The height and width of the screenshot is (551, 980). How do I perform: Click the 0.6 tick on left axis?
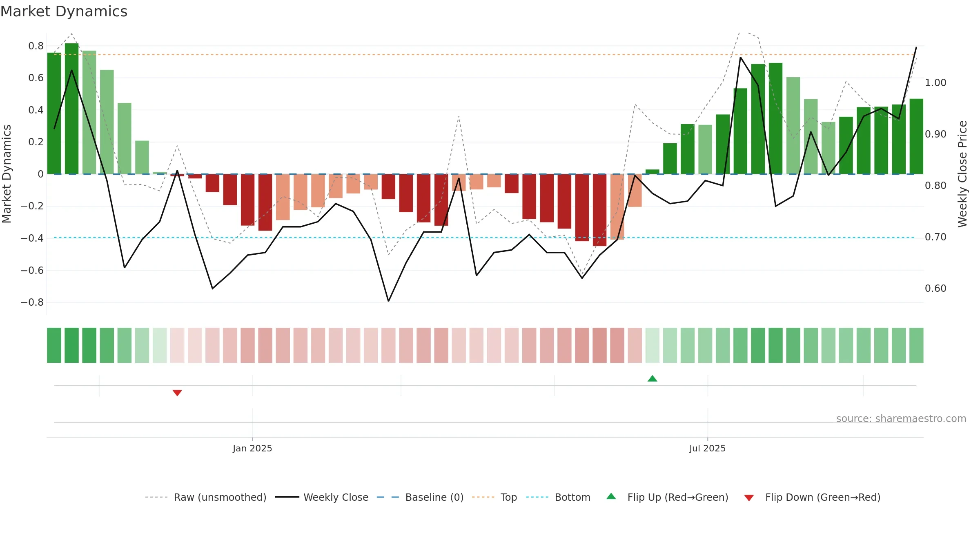(x=36, y=78)
